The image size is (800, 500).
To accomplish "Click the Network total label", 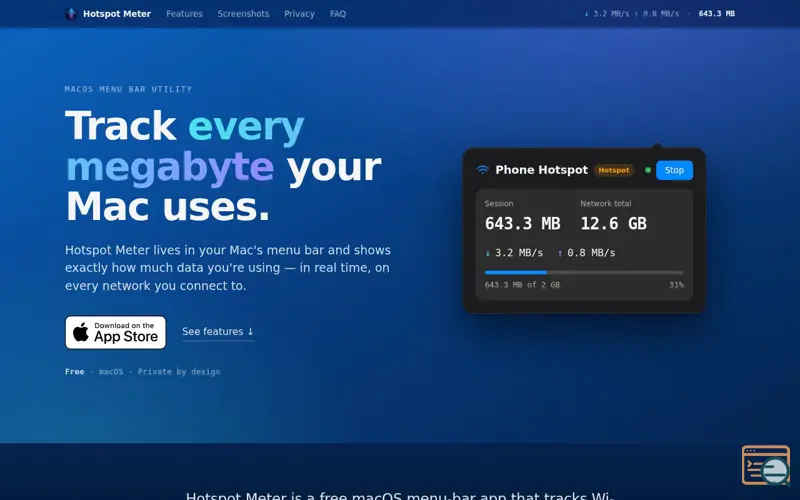I will [x=606, y=204].
